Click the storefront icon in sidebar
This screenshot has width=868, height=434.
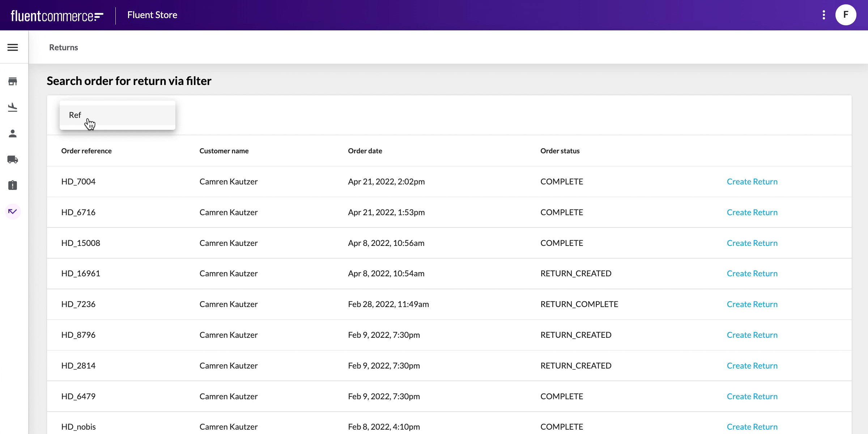pos(13,81)
